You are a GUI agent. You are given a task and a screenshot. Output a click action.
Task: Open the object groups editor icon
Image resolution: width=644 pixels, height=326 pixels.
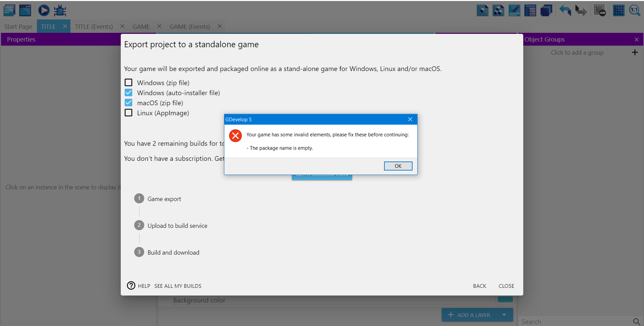click(x=498, y=11)
